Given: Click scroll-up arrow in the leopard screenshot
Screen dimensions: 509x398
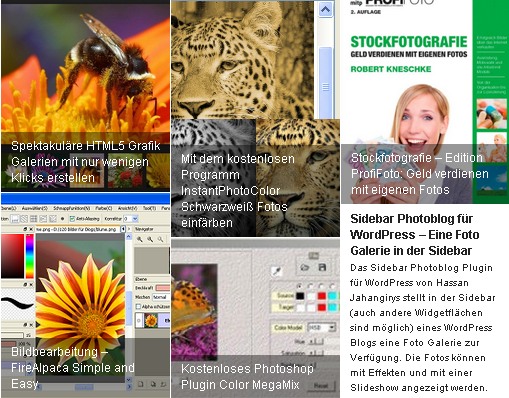Looking at the screenshot, I should 325,10.
